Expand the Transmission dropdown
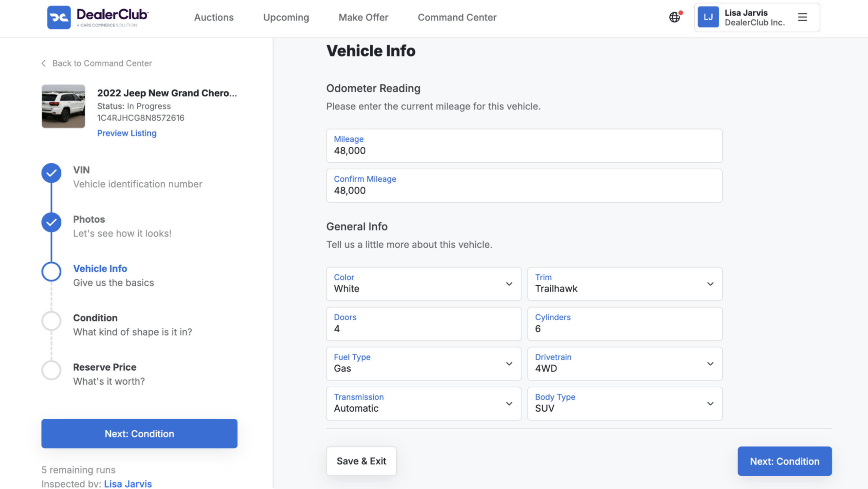The height and width of the screenshot is (489, 868). coord(423,404)
